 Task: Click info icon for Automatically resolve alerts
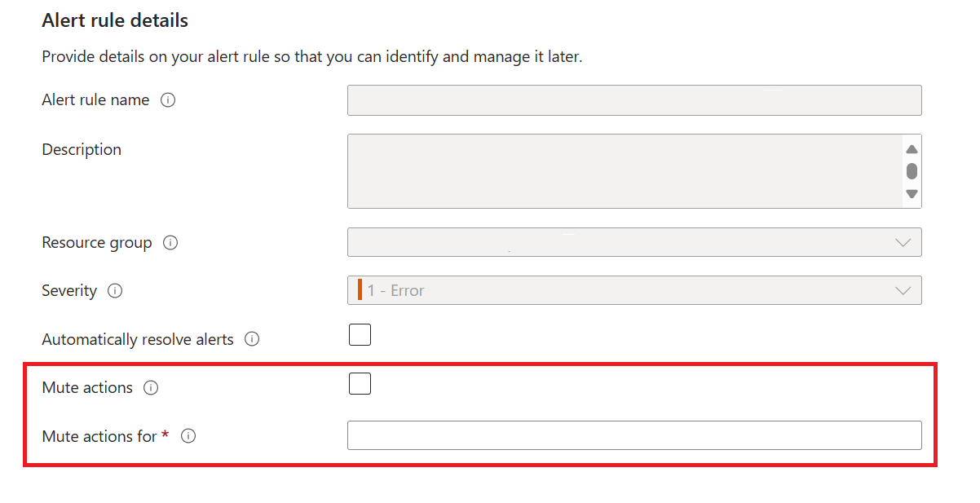tap(252, 339)
